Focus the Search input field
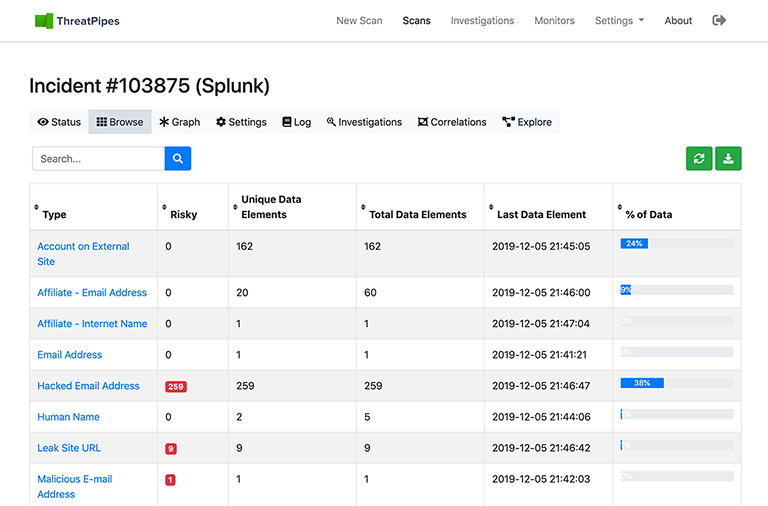The height and width of the screenshot is (506, 768). [98, 158]
